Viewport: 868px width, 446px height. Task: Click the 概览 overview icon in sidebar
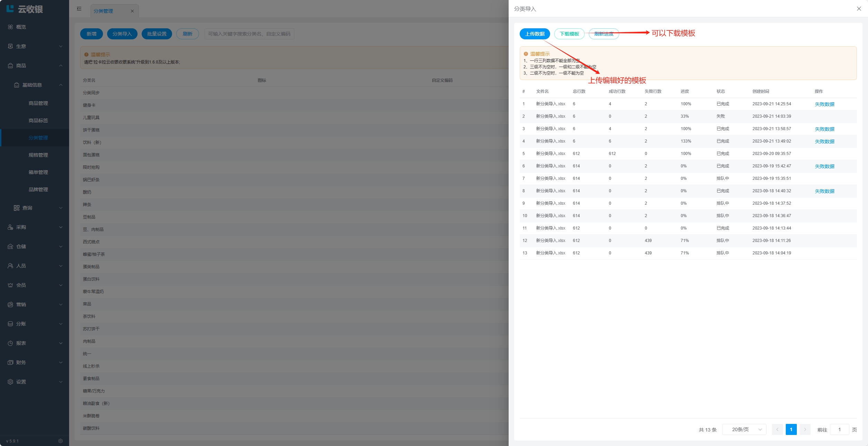pos(10,27)
